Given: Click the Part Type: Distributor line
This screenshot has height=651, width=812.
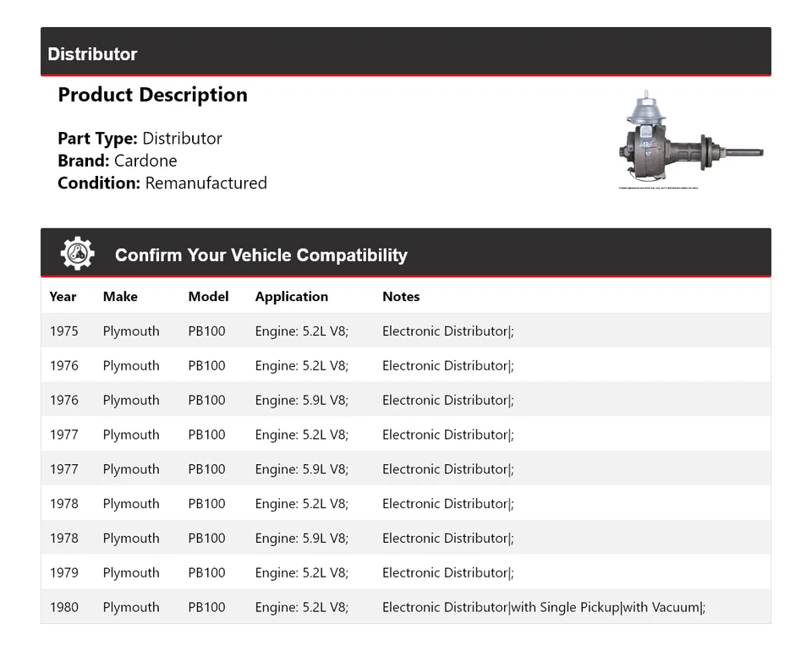Looking at the screenshot, I should point(140,139).
